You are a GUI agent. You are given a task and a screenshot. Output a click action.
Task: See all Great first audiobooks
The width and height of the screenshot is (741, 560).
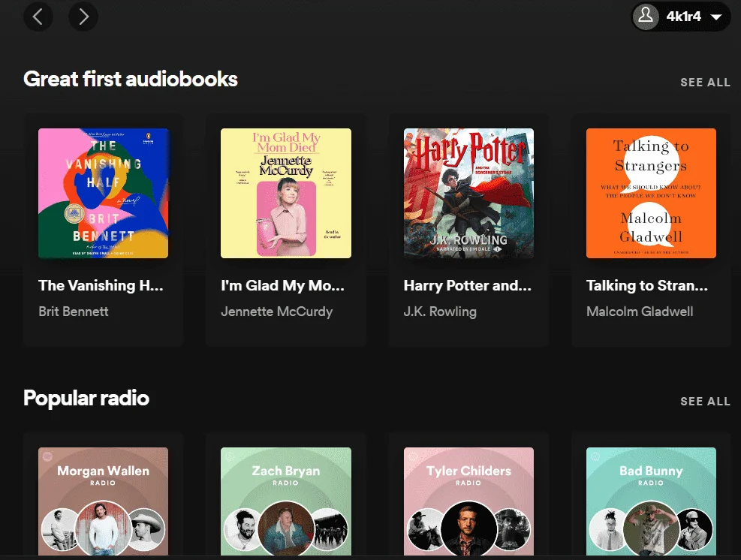pyautogui.click(x=705, y=83)
